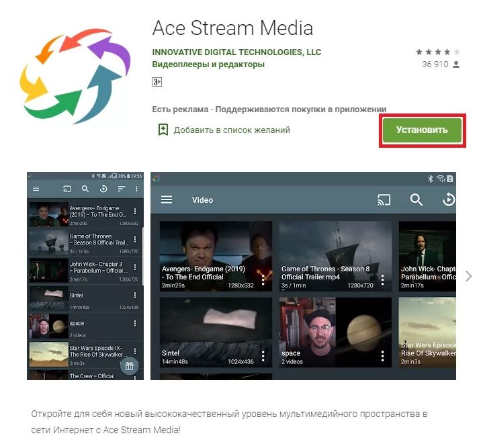The height and width of the screenshot is (448, 481).
Task: Open the phone screenshot thumbnail
Action: 85,276
